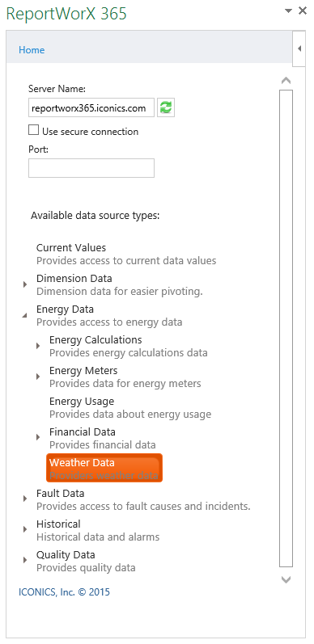Select the Energy Usage data source

(x=130, y=407)
